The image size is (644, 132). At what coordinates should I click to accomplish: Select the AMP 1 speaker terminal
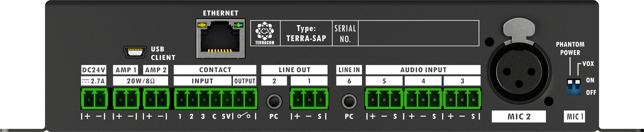tap(126, 99)
